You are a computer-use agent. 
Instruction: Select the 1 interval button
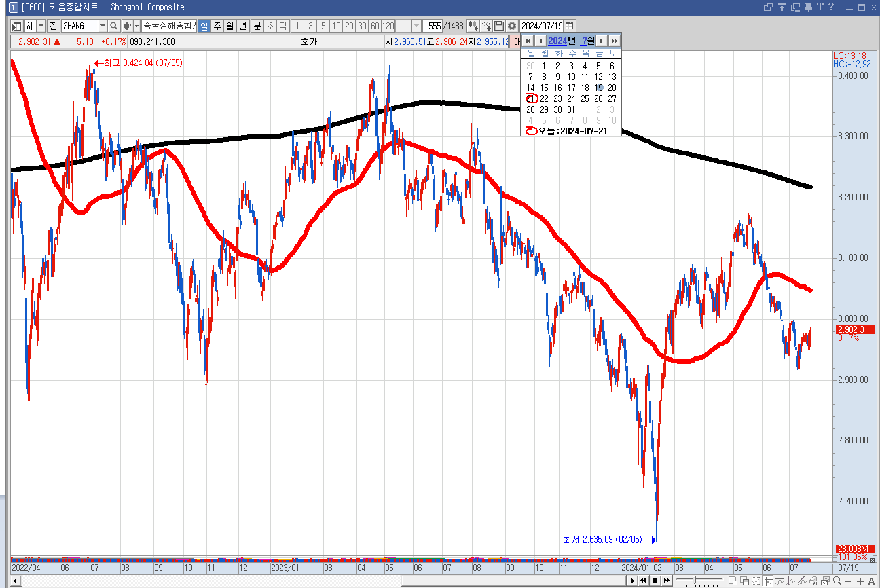(x=297, y=26)
